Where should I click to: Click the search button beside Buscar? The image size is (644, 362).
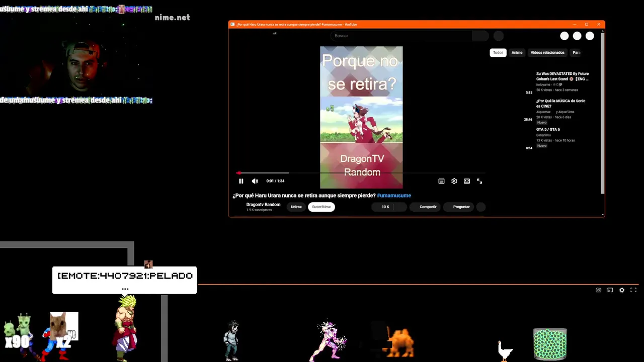point(480,36)
